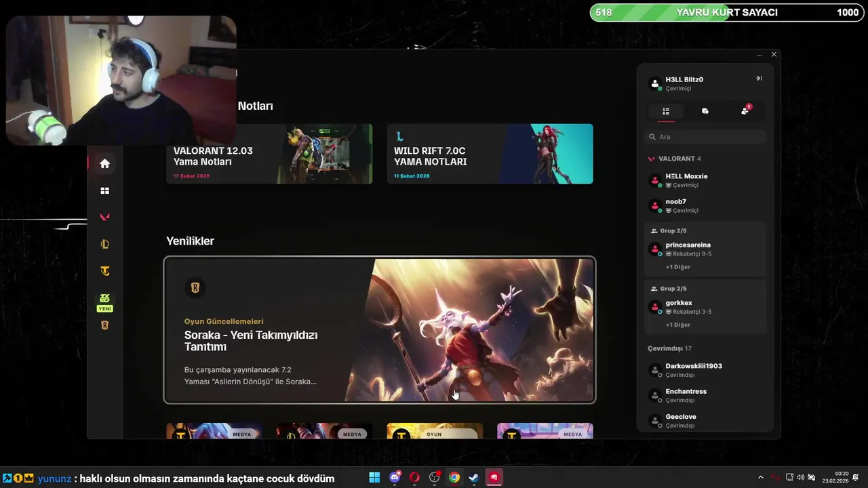Select the Teamfight Tactics sidebar icon
Screen dimensions: 868x488
tap(104, 271)
